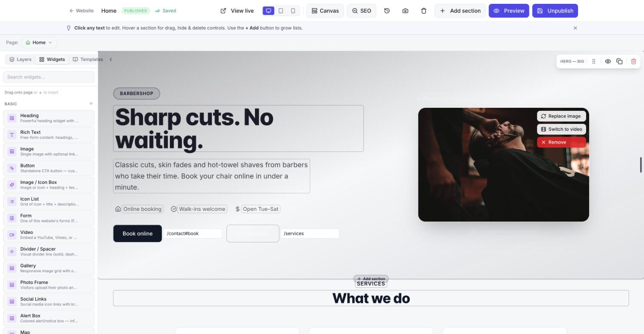Click the canvas vertical scrollbar thumb

(x=641, y=165)
